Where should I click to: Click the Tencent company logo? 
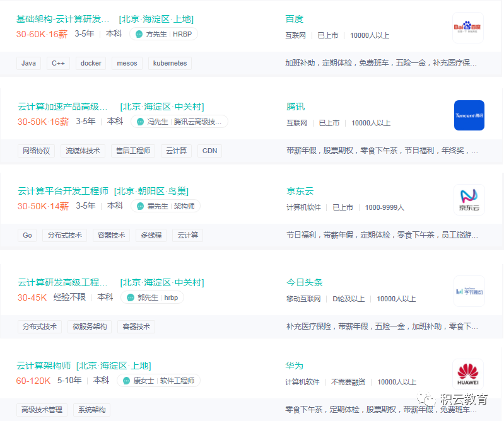point(469,115)
